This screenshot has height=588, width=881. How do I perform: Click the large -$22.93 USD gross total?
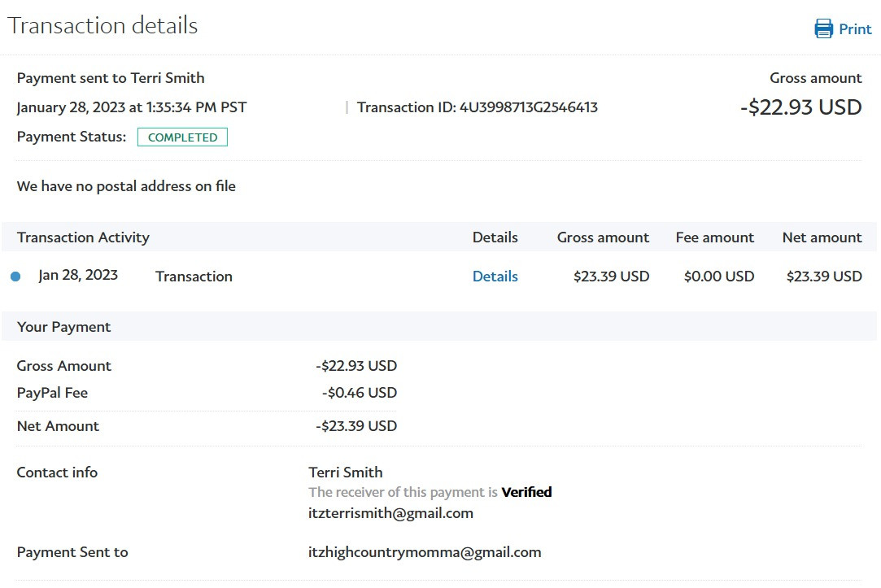[x=800, y=107]
